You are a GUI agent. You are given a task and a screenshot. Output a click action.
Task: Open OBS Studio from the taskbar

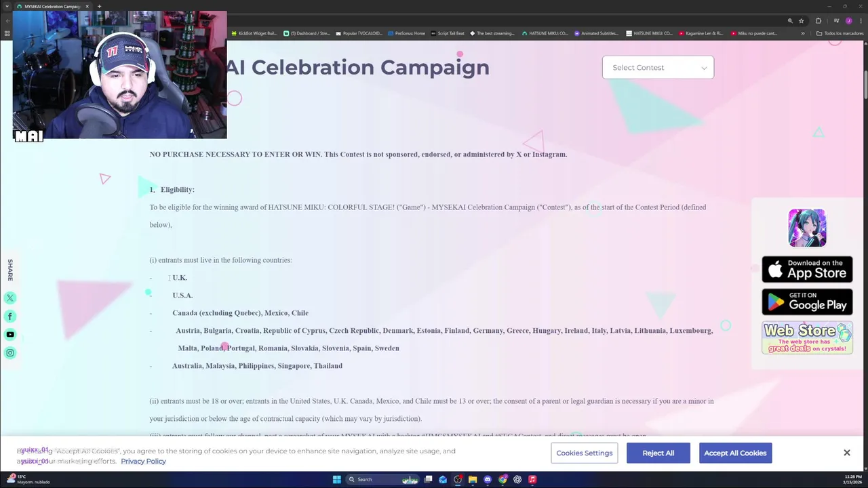(458, 479)
